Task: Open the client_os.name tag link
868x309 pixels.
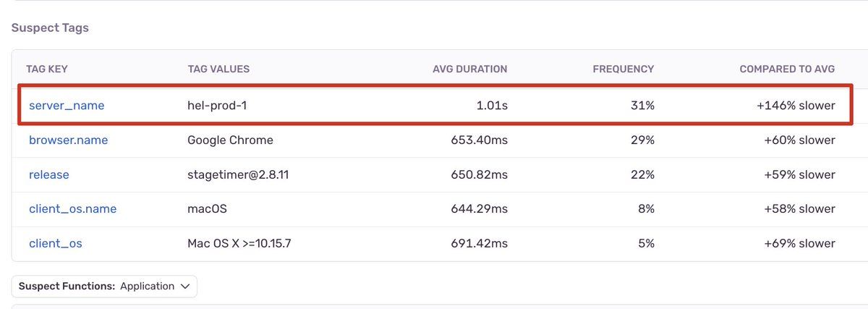Action: 72,209
